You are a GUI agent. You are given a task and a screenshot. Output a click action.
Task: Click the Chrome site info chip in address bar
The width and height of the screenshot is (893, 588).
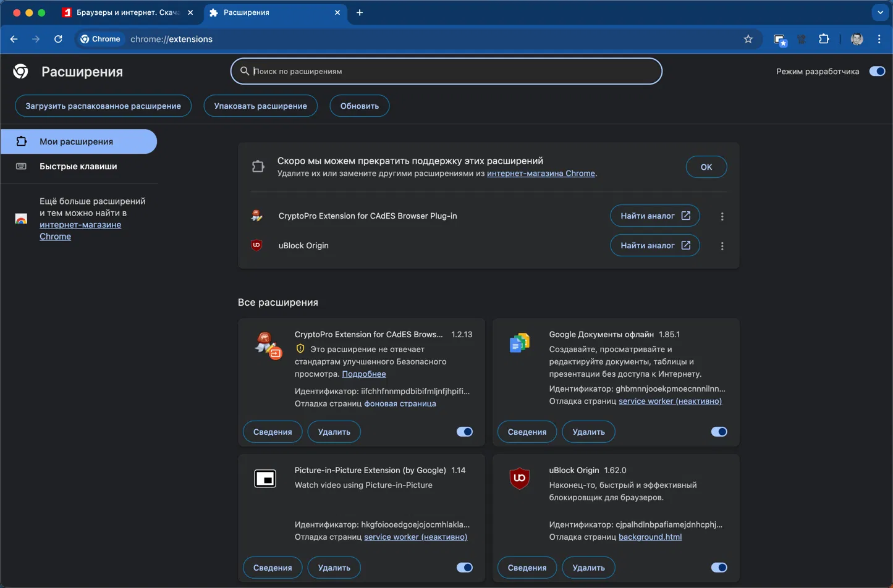(x=100, y=39)
